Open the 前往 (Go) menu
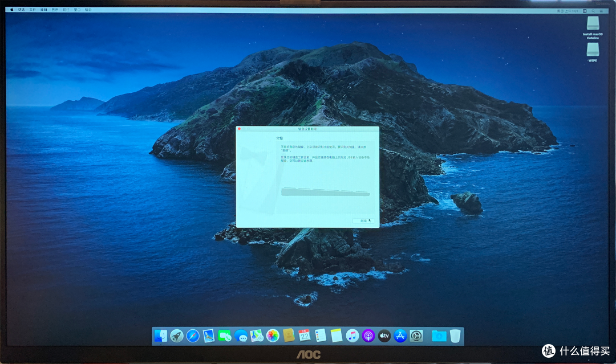The width and height of the screenshot is (616, 364). coord(66,10)
